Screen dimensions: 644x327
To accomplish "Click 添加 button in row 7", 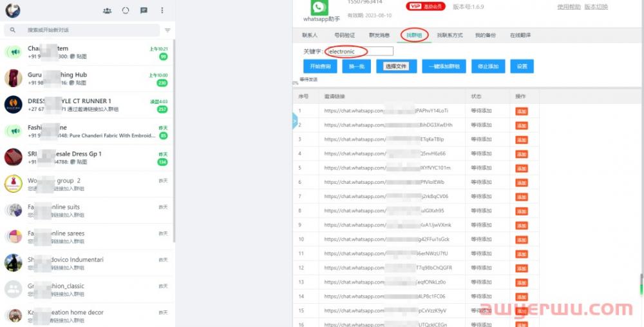I will (x=522, y=197).
